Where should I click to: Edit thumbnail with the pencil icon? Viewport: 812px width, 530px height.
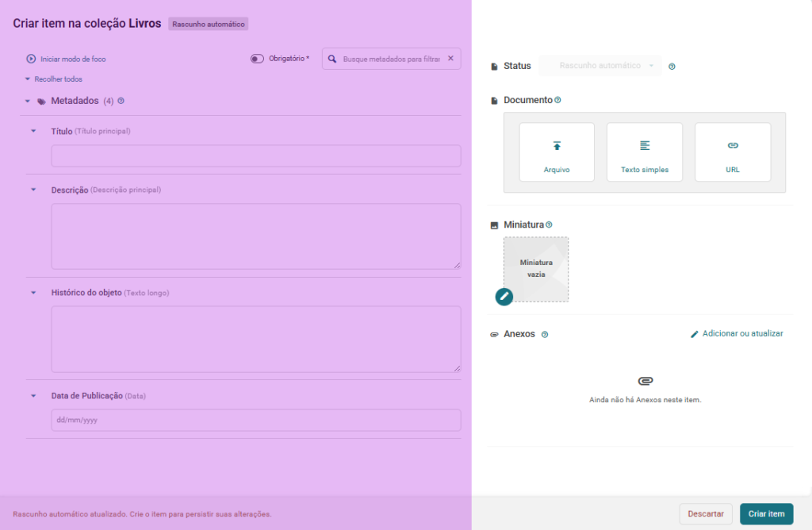tap(504, 297)
